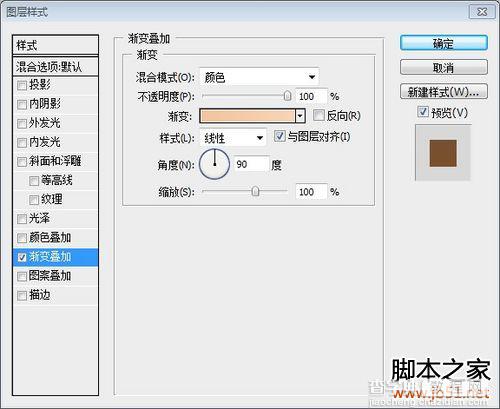The width and height of the screenshot is (500, 409).
Task: Click the 不透明度 opacity slider handle
Action: (287, 96)
